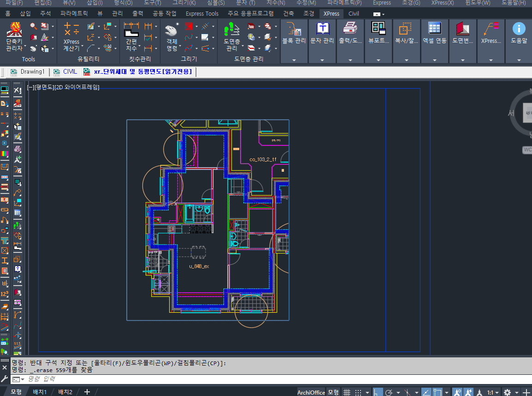Viewport: 532px width, 396px height.
Task: Toggle the grid display in status bar
Action: pyautogui.click(x=347, y=392)
